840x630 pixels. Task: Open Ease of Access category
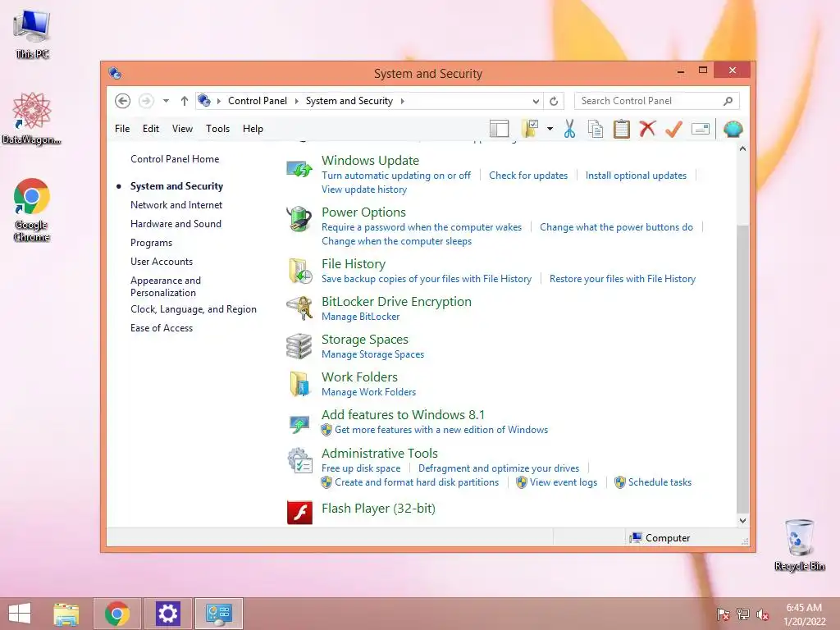(162, 328)
